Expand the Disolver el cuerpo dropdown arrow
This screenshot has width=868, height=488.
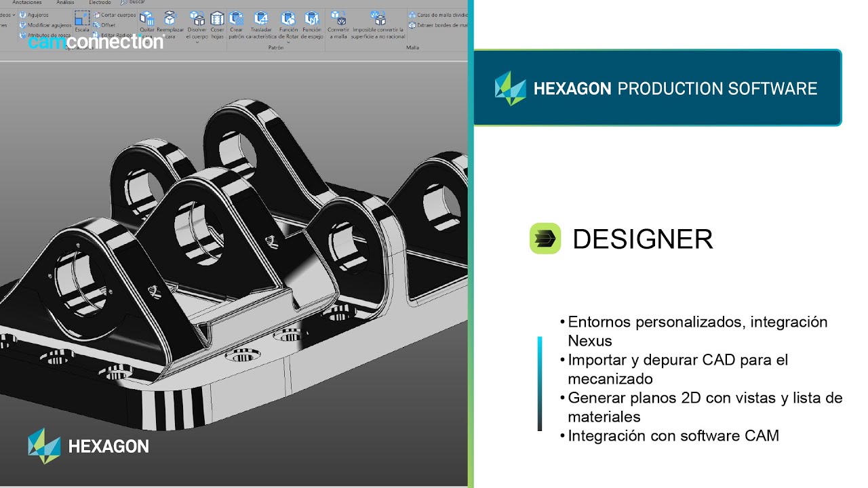tap(197, 43)
